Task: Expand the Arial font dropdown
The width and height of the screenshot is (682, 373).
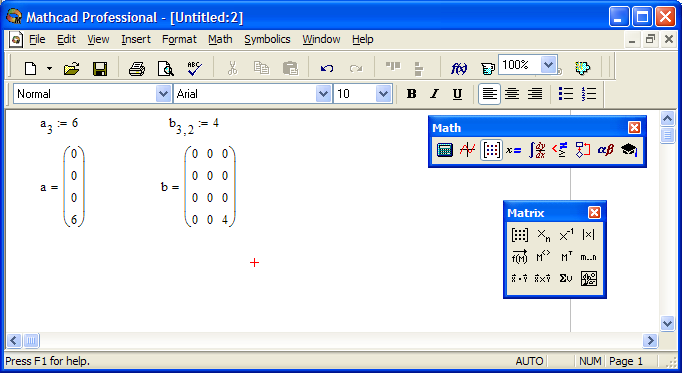Action: [323, 94]
